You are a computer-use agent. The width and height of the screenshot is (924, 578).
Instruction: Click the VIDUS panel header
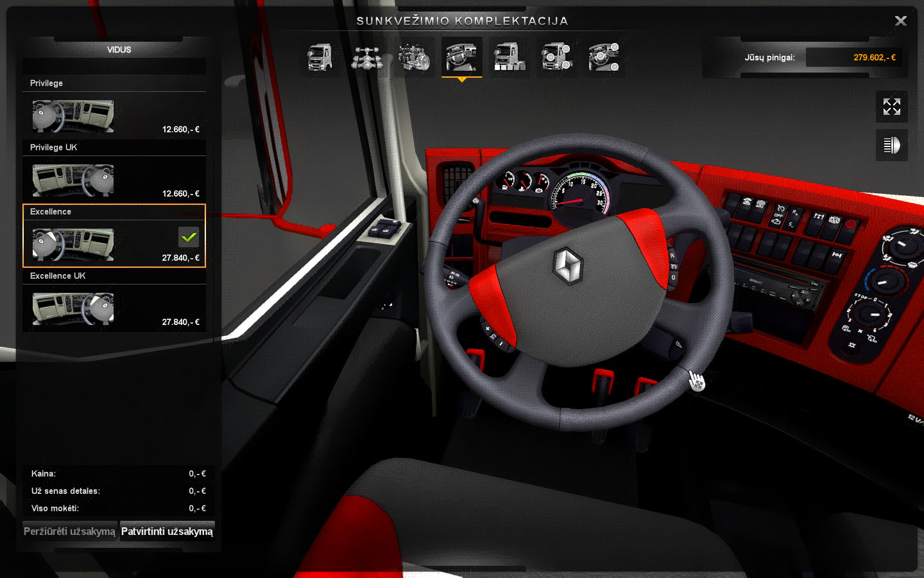(x=119, y=49)
